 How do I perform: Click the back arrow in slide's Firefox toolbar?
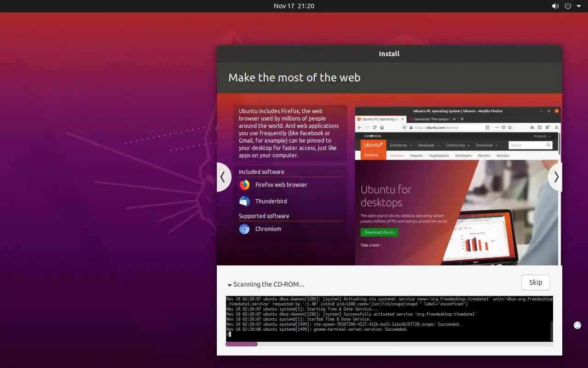[x=360, y=127]
